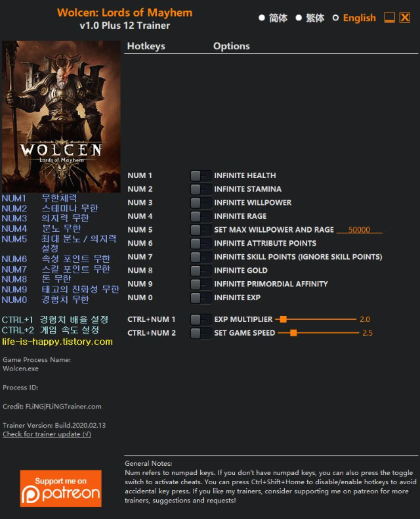Click the 50000 max willpower input field
Viewport: 420px width, 519px height.
[360, 230]
